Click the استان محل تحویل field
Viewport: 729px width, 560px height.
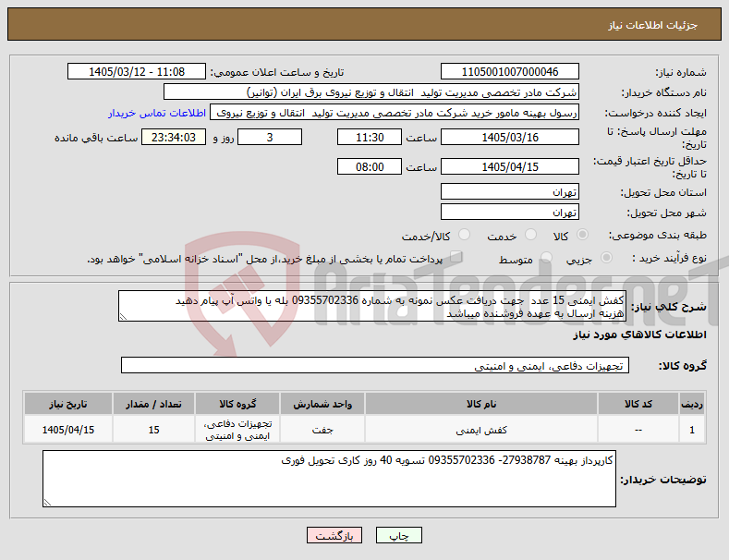coord(509,191)
